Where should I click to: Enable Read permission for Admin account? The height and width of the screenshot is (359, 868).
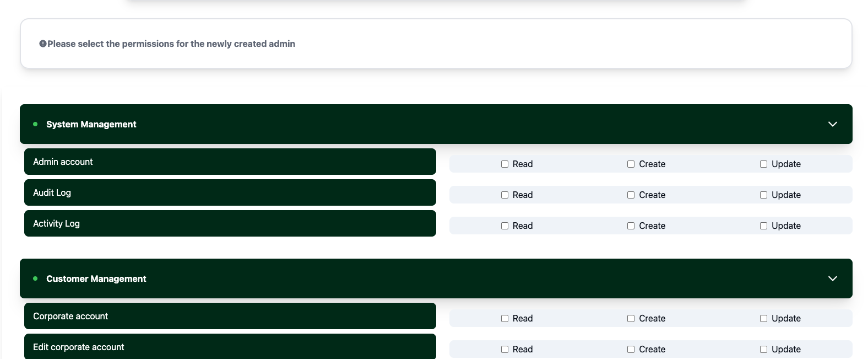504,164
